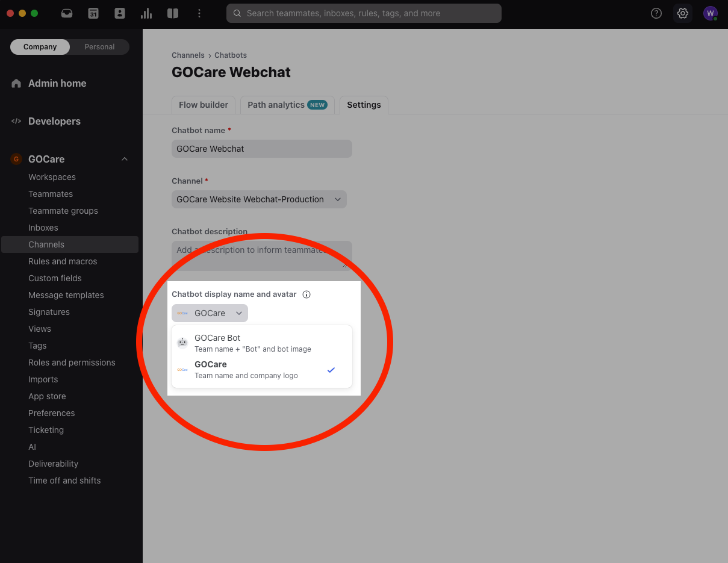Toggle the GOCare display name dropdown
Viewport: 728px width, 563px height.
(210, 313)
